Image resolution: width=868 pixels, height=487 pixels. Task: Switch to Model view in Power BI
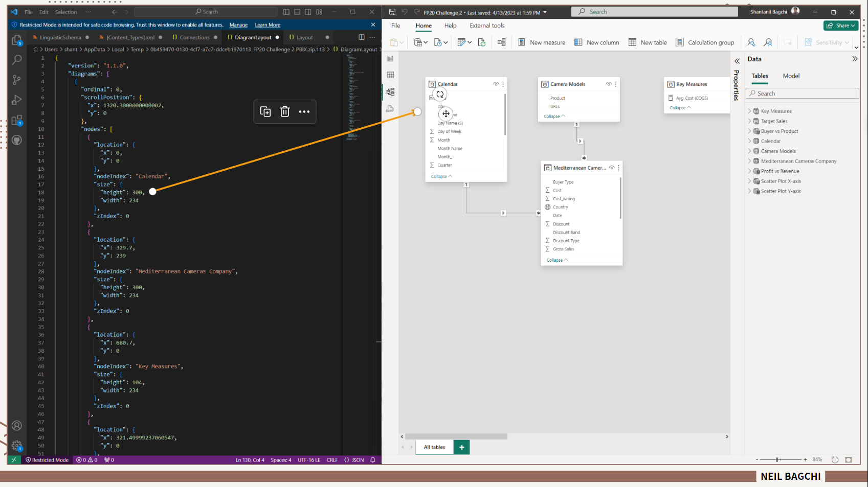[x=390, y=92]
